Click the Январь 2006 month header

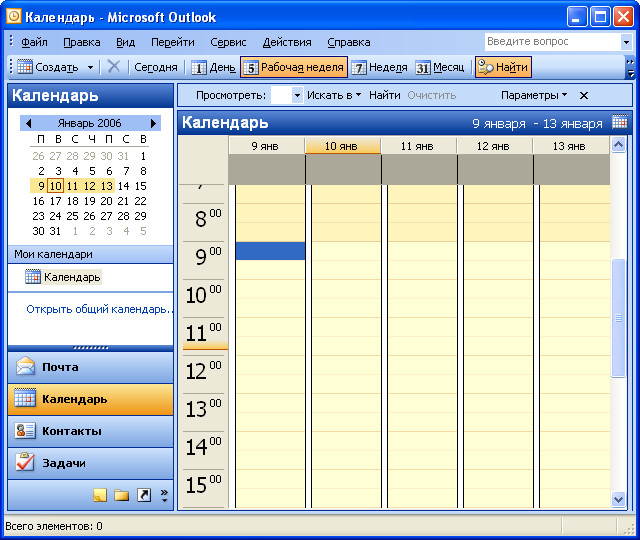pyautogui.click(x=89, y=123)
